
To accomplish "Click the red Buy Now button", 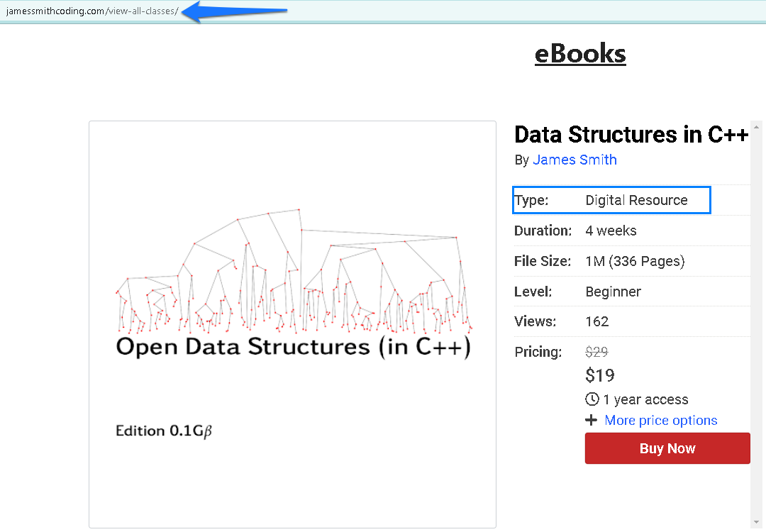I will 667,448.
